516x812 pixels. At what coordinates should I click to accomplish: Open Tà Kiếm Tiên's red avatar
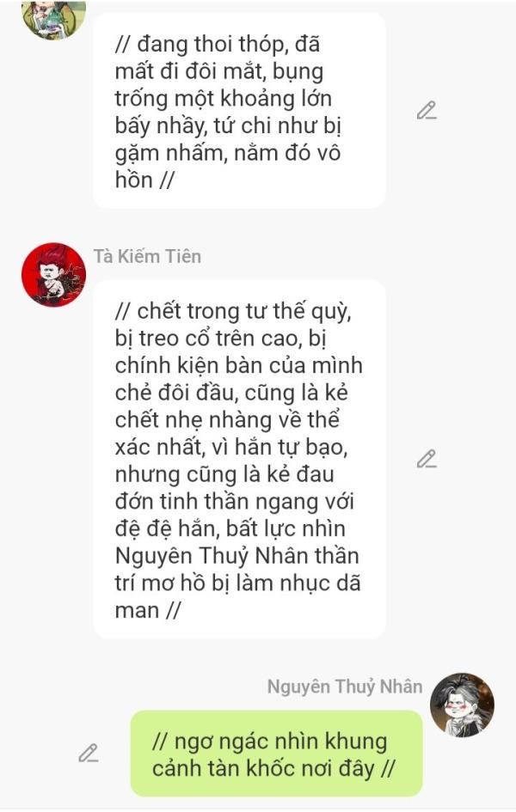pos(53,275)
